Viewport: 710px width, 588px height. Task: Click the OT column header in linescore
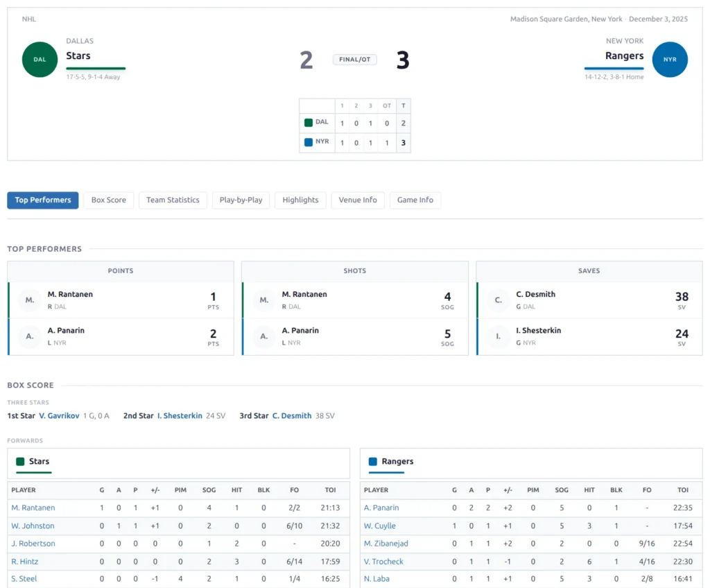click(x=387, y=106)
